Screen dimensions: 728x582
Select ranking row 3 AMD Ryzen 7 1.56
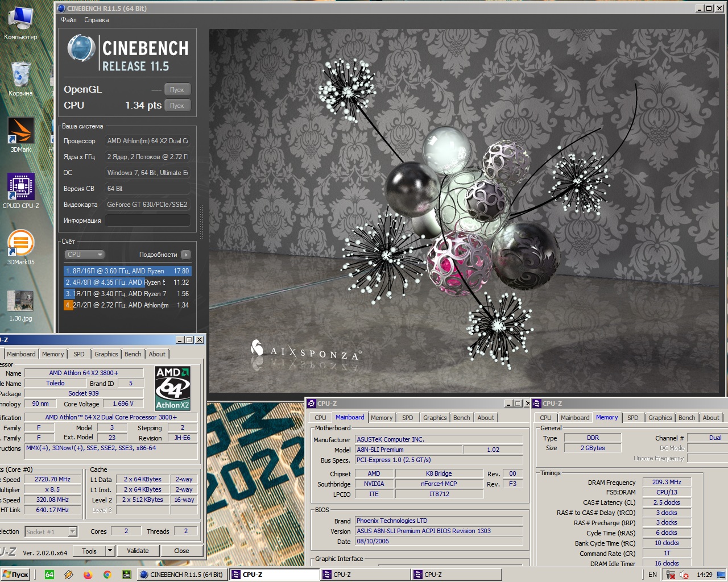[x=127, y=294]
